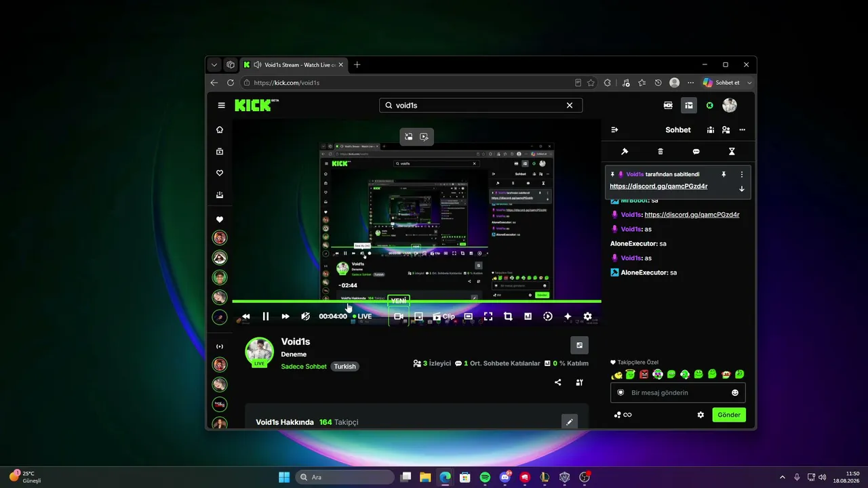Edit the Void1s Hakkında section
Viewport: 868px width, 488px height.
coord(570,422)
